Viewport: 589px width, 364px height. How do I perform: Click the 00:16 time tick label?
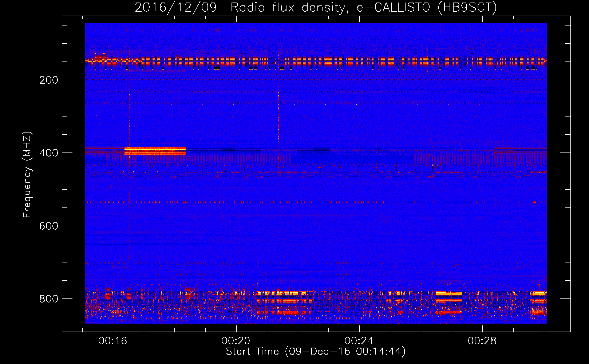click(x=112, y=341)
